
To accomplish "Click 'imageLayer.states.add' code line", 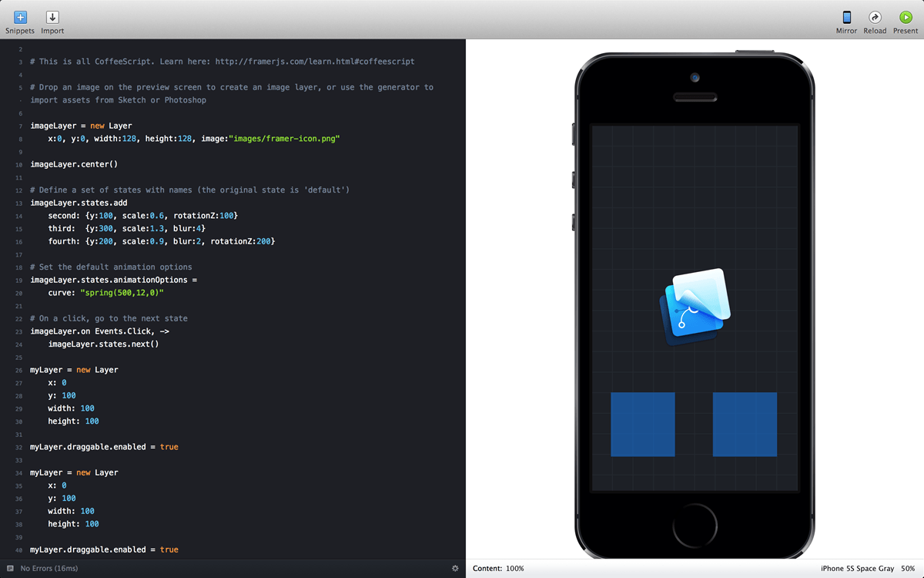I will click(79, 203).
